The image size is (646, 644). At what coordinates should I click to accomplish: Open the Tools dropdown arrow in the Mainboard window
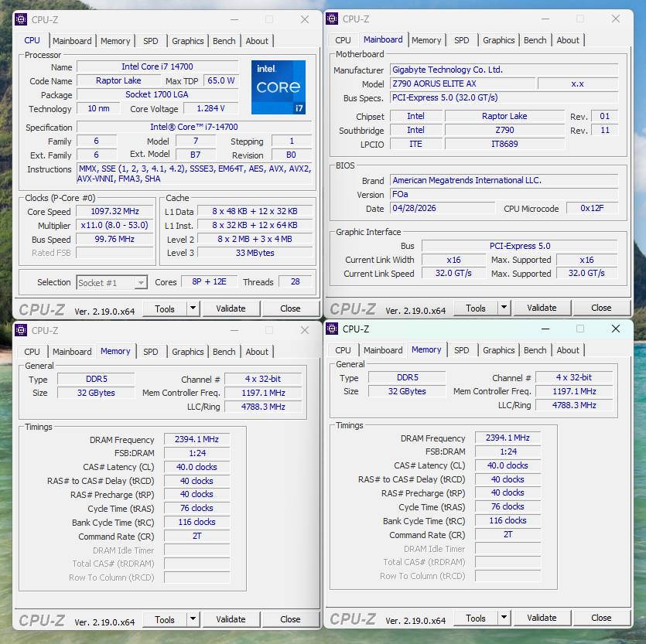(504, 307)
